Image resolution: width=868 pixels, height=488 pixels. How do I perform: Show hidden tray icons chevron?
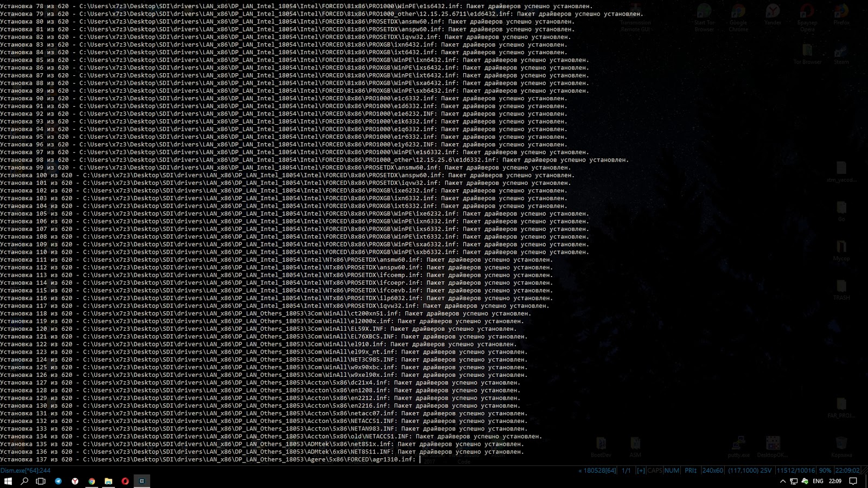tap(783, 481)
